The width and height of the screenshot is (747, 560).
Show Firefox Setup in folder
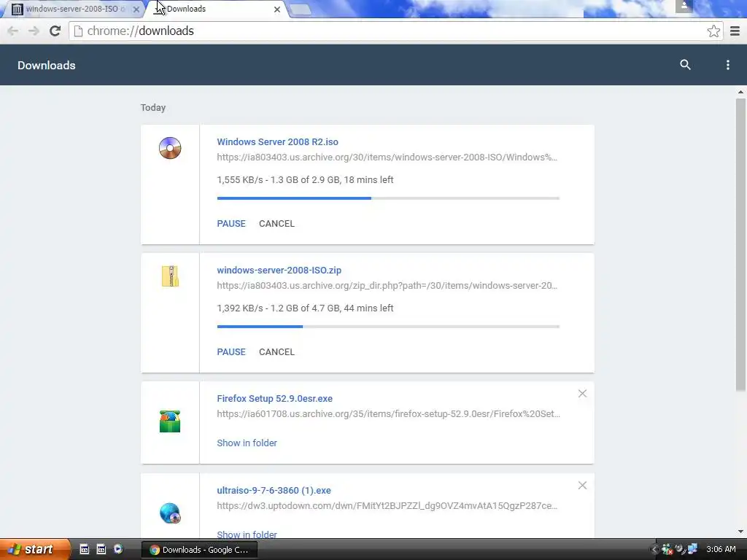pyautogui.click(x=247, y=443)
